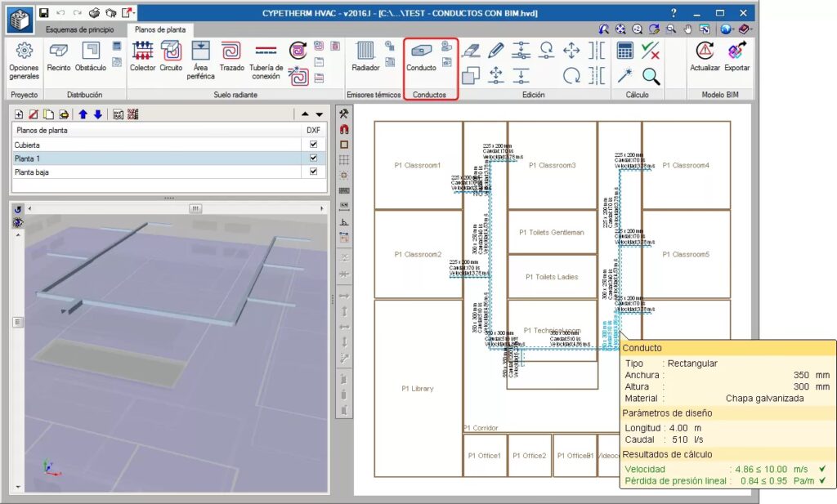This screenshot has height=504, width=837.
Task: Open the calculator icon in Cálculo
Action: click(x=625, y=50)
